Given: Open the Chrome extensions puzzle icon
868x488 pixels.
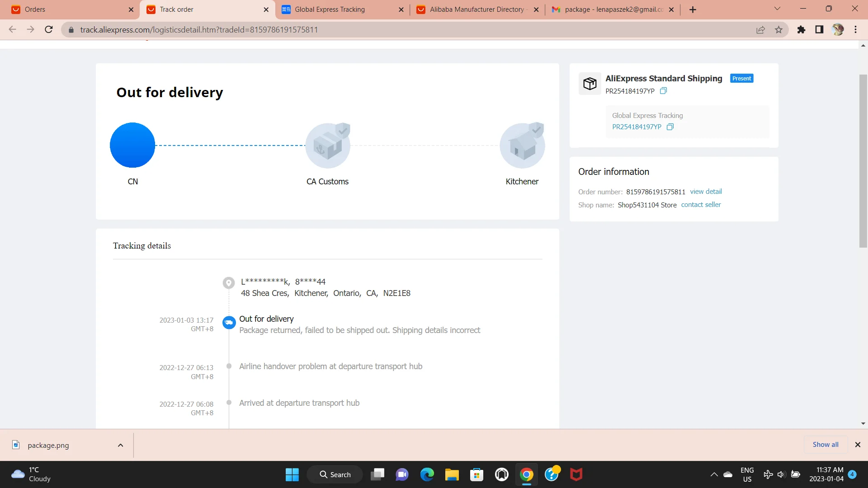Looking at the screenshot, I should 801,30.
